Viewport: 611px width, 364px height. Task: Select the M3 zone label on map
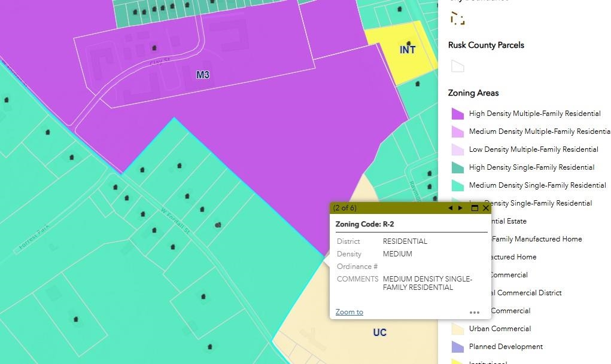pyautogui.click(x=203, y=75)
